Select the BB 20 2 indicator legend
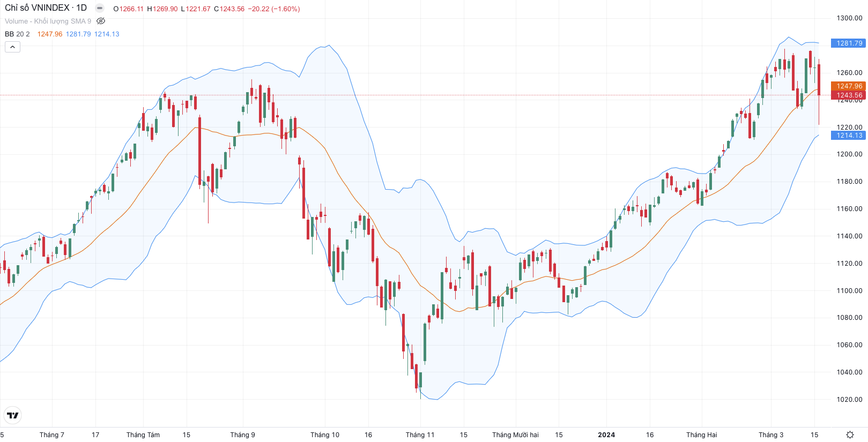Image resolution: width=868 pixels, height=442 pixels. (17, 34)
